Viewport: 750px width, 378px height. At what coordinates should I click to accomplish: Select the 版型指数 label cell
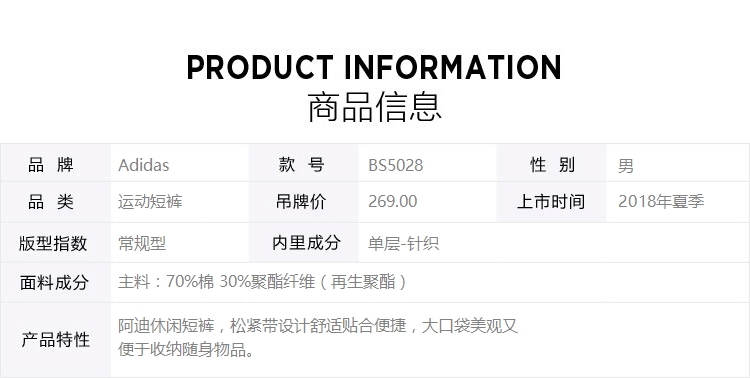click(x=55, y=243)
